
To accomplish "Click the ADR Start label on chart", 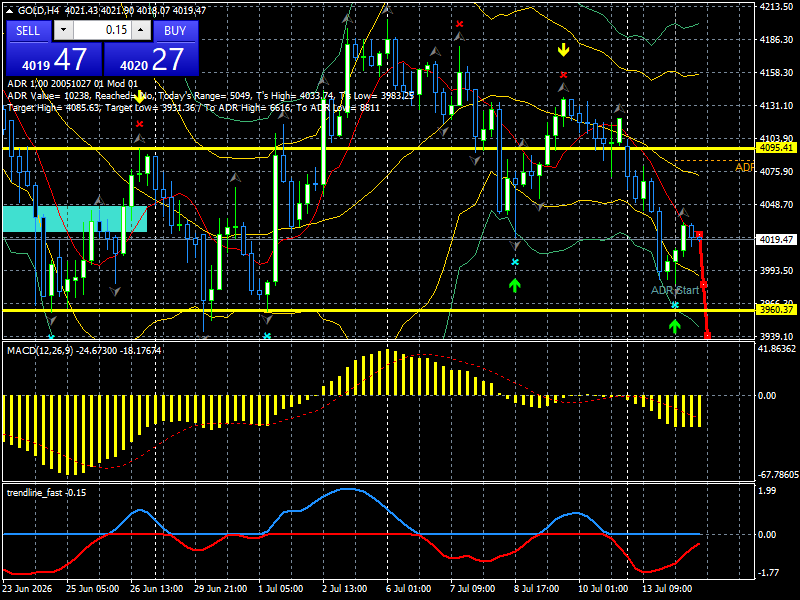I will coord(674,290).
